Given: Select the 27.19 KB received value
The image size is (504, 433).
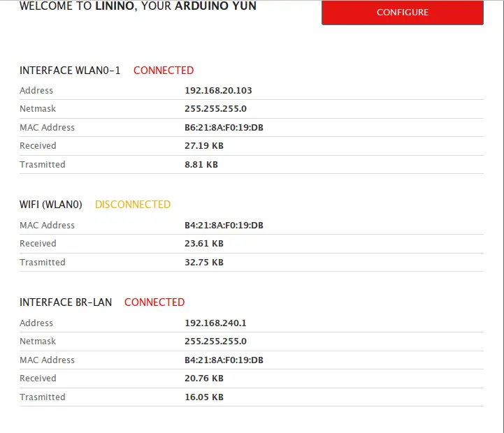Looking at the screenshot, I should (204, 146).
